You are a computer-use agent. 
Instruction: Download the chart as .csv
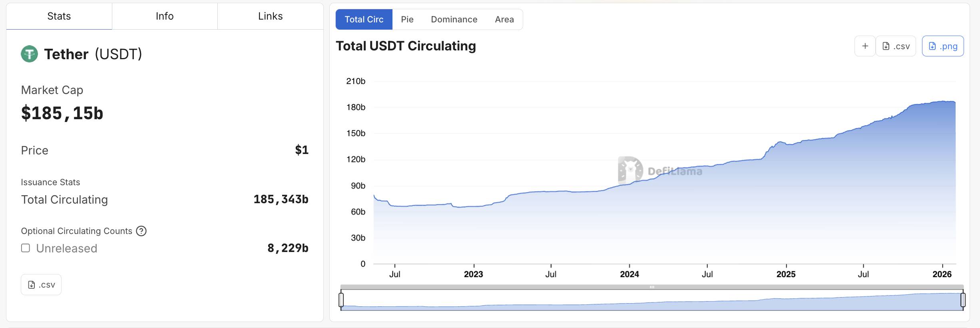click(x=896, y=46)
